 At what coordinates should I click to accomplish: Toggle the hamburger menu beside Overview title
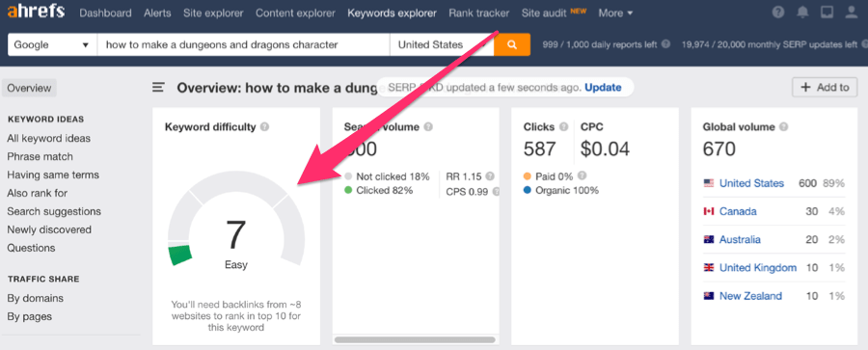[159, 88]
